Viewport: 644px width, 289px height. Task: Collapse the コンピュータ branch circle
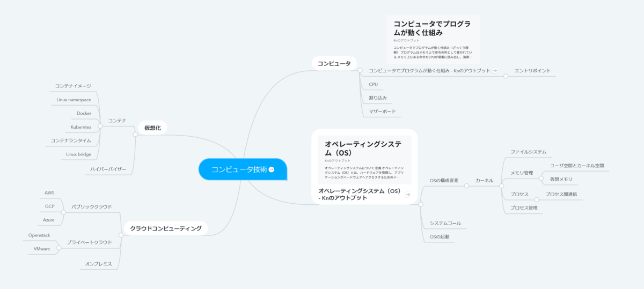pyautogui.click(x=361, y=71)
